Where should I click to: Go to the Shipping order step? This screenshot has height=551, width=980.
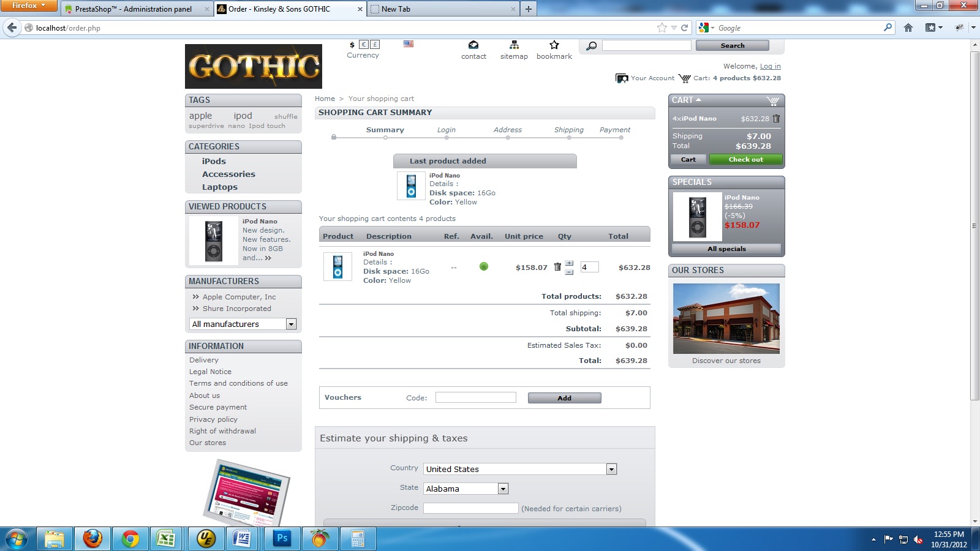569,130
